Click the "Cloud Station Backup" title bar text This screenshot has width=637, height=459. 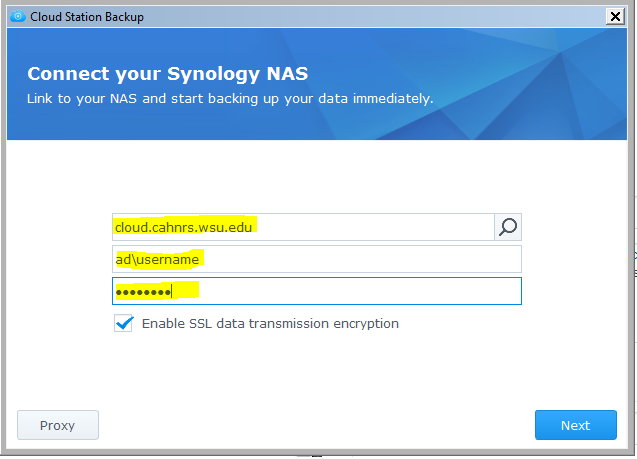(87, 17)
